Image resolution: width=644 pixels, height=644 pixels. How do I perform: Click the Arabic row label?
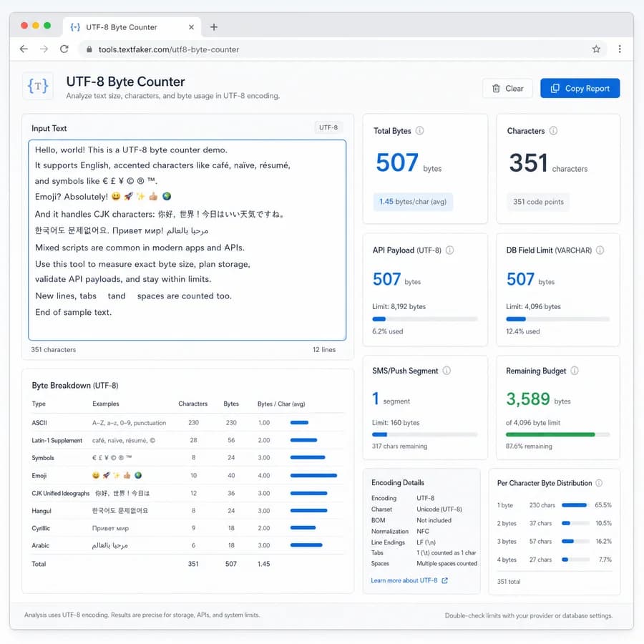[40, 545]
